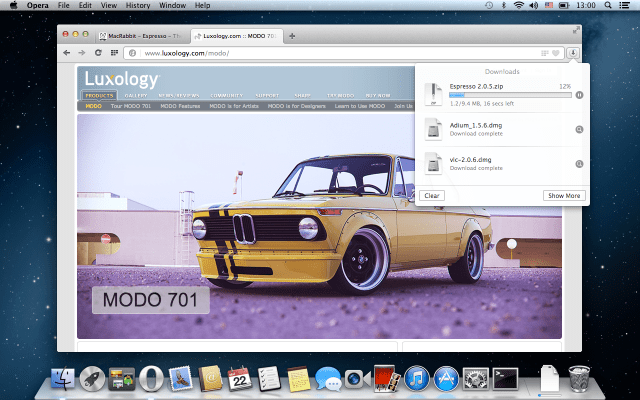Click the Show More button
Screen dimensions: 640x400
[564, 195]
